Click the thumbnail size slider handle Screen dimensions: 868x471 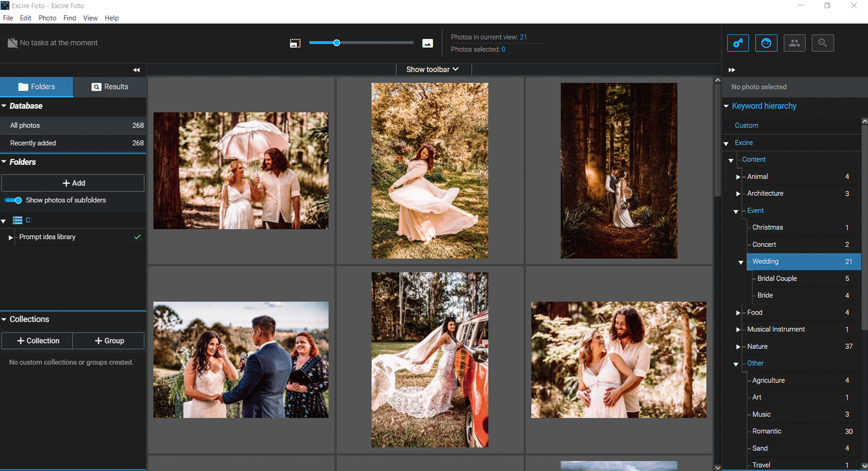click(336, 43)
